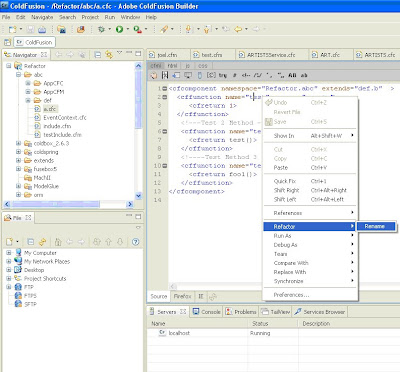
Task: Select EventContext.cfc in Navigator
Action: [x=65, y=117]
